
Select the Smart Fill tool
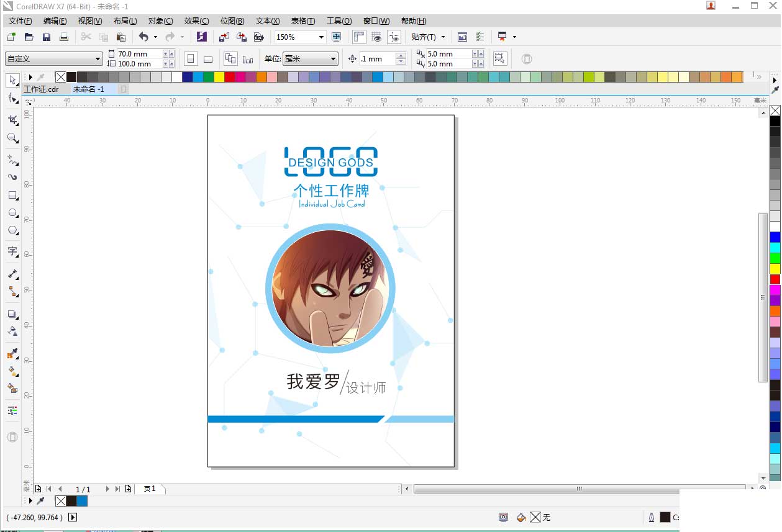pos(12,389)
